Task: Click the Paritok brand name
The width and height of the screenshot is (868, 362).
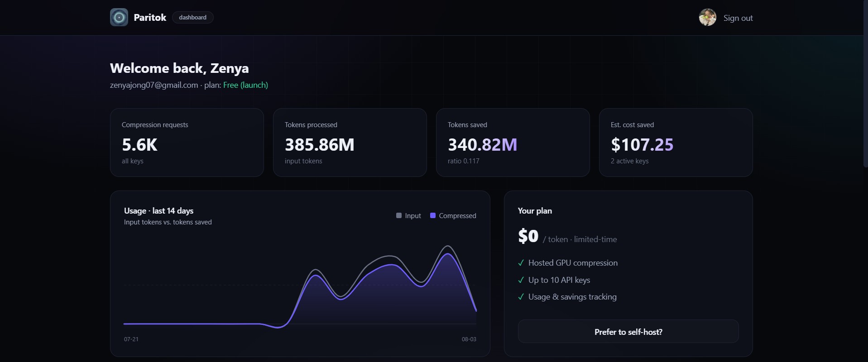Action: (x=150, y=18)
